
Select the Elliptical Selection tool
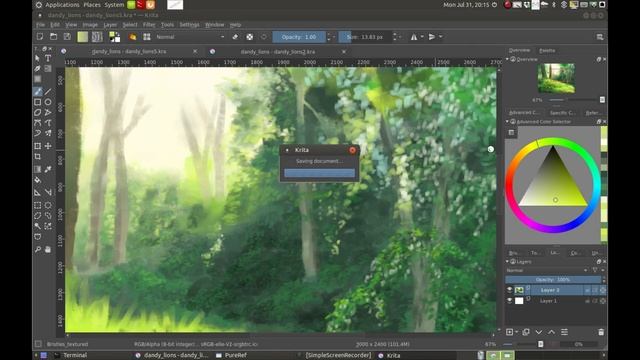[48, 205]
